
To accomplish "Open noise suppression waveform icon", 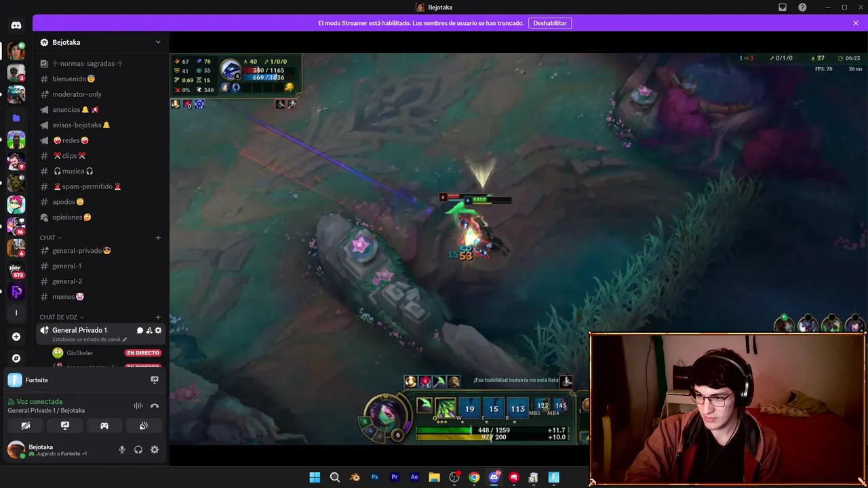I will [138, 406].
